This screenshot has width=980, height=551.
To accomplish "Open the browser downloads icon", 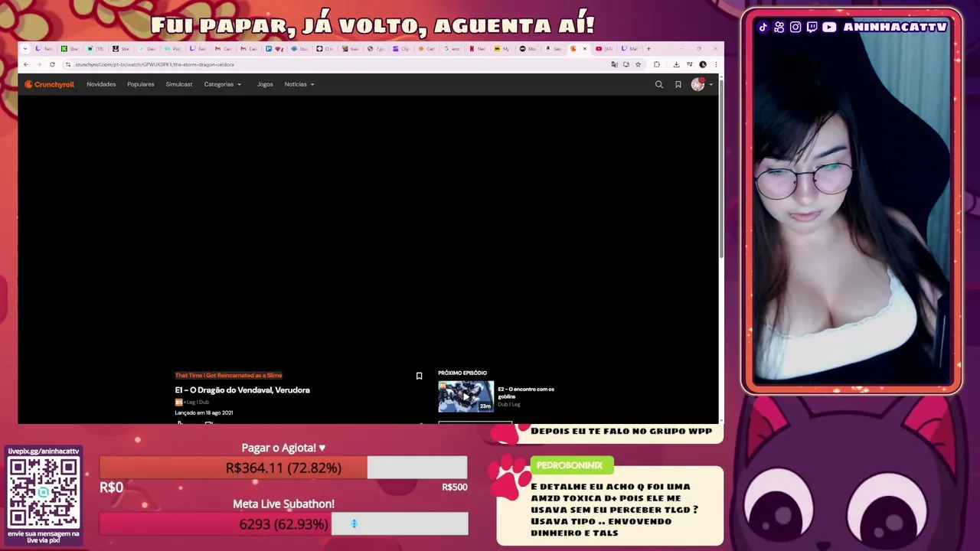I will click(676, 64).
